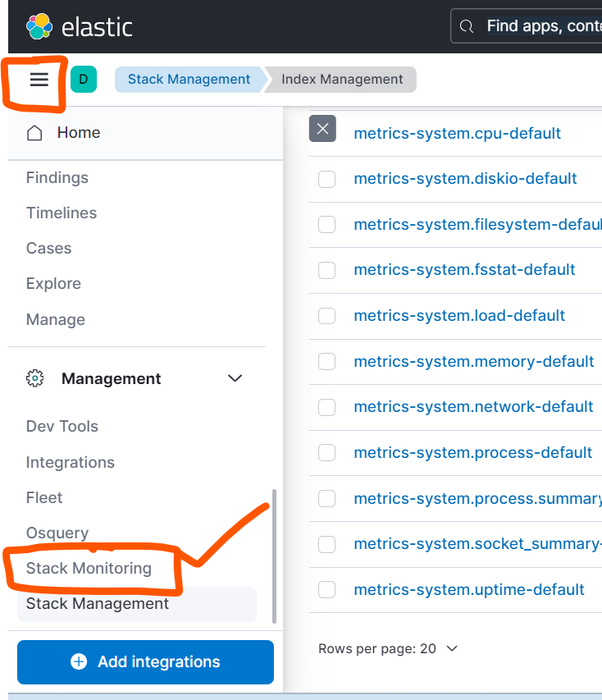Check the metrics-system.filesystem-default checkbox
The width and height of the screenshot is (602, 700).
[326, 224]
